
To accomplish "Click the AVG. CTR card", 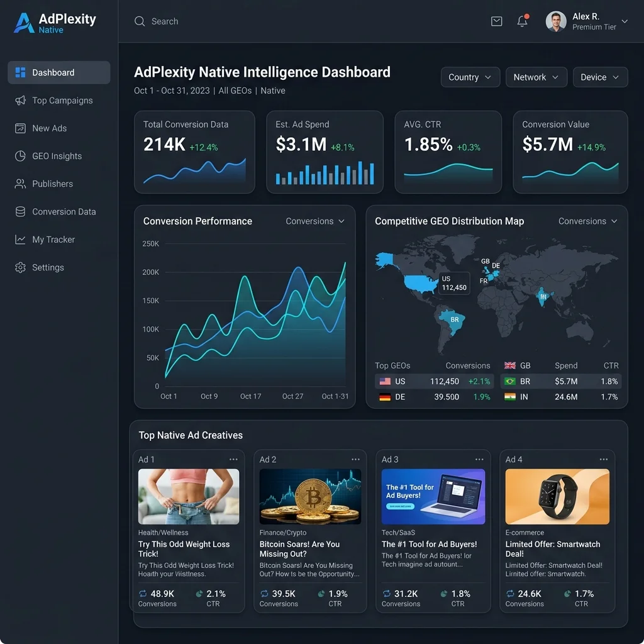I will pos(448,152).
